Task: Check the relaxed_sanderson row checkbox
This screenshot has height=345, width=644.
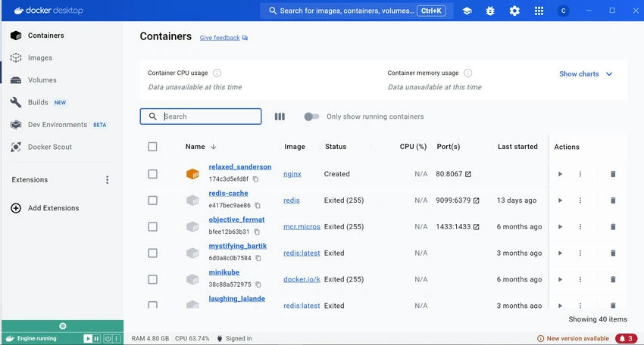Action: (x=152, y=174)
